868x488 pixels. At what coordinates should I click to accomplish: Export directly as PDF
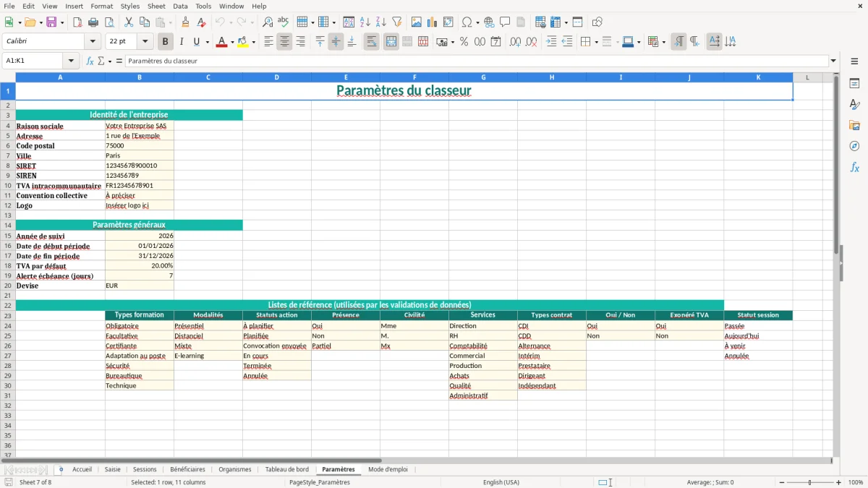pyautogui.click(x=77, y=22)
